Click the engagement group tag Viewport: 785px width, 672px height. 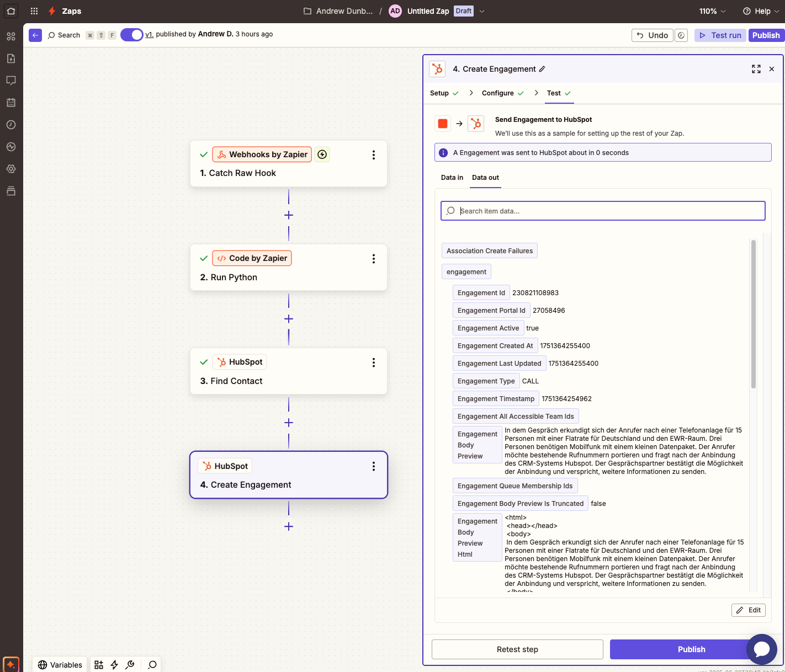tap(466, 272)
